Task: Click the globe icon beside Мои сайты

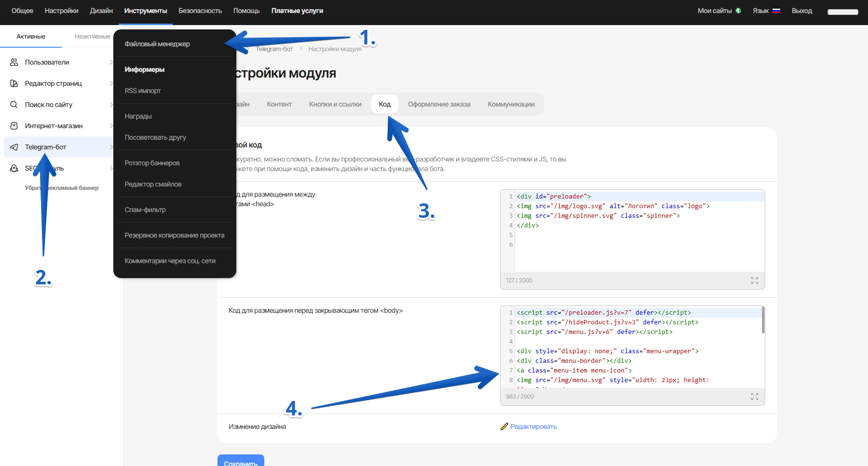Action: coord(738,11)
